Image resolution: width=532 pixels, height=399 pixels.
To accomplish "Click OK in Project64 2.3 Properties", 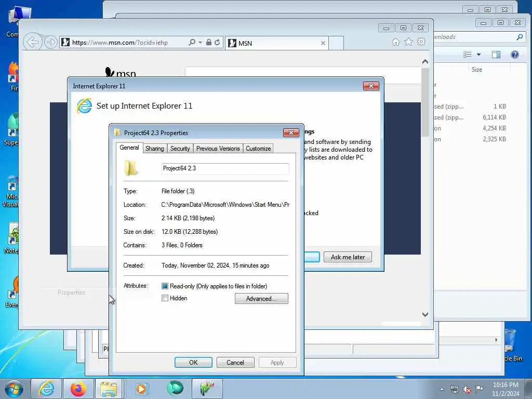I will [x=193, y=362].
